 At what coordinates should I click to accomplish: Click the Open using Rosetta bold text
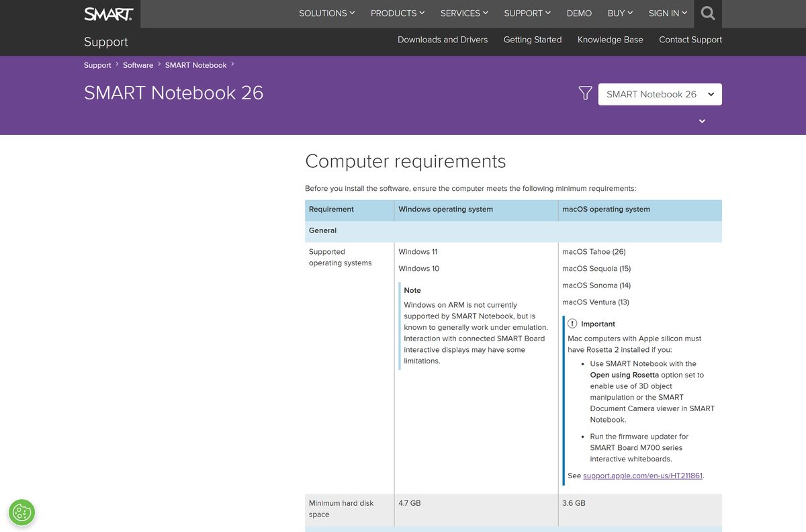pyautogui.click(x=625, y=375)
